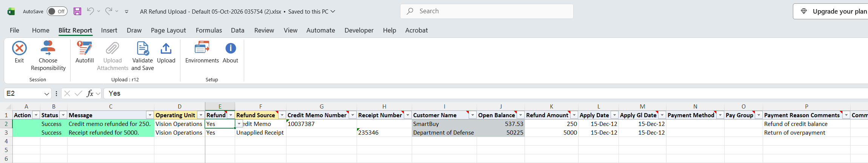Switch to the Insert tab
868x163 pixels.
(x=109, y=30)
